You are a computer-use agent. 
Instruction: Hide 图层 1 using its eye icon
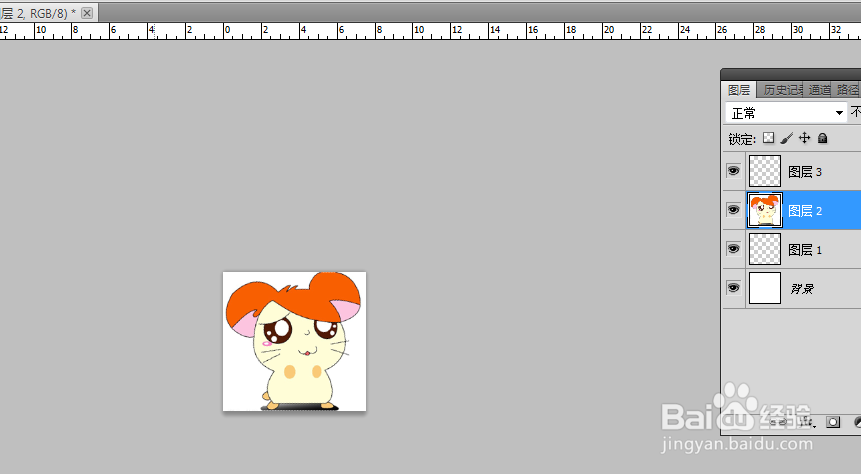coord(733,249)
